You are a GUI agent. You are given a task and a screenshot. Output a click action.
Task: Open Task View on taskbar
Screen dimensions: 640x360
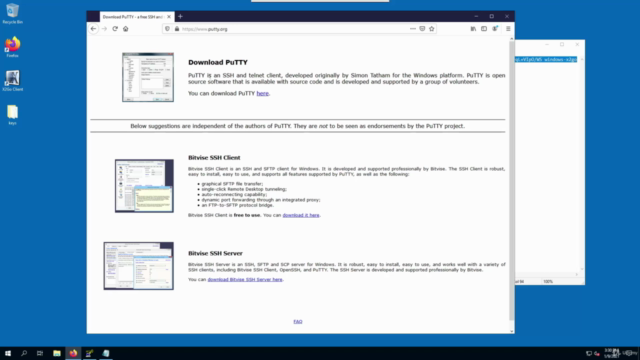[x=40, y=353]
